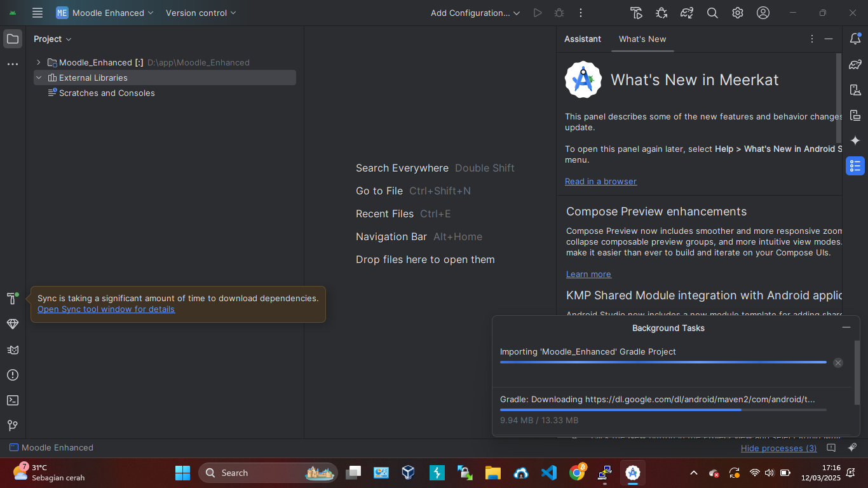Open the Device Manager tool window

pos(855,90)
